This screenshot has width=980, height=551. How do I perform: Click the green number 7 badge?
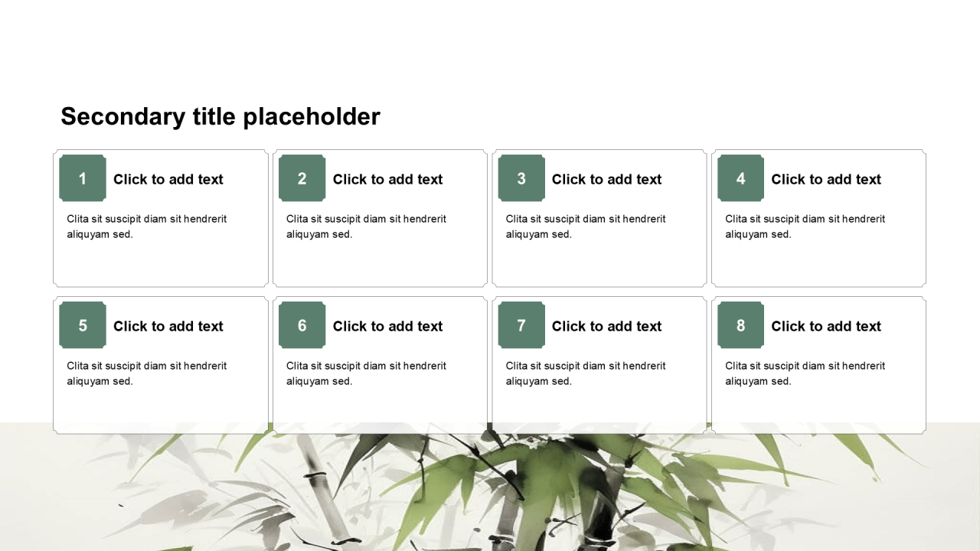[x=521, y=325]
